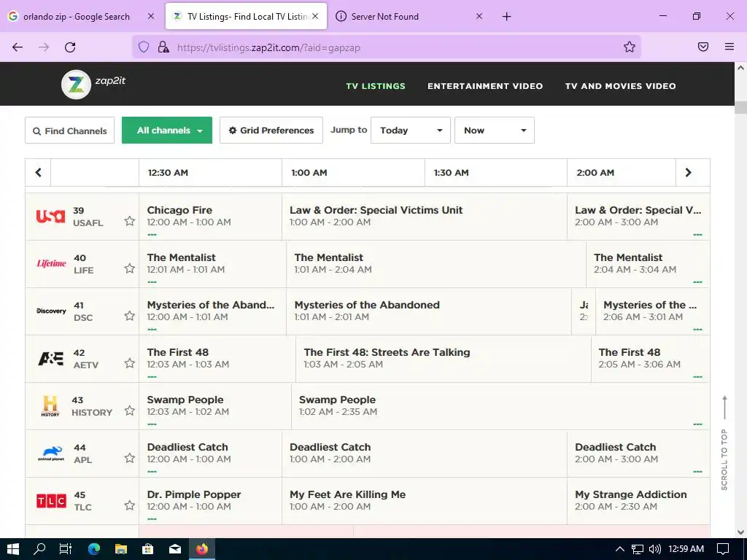This screenshot has width=747, height=560.
Task: Open File Explorer from taskbar
Action: point(121,549)
